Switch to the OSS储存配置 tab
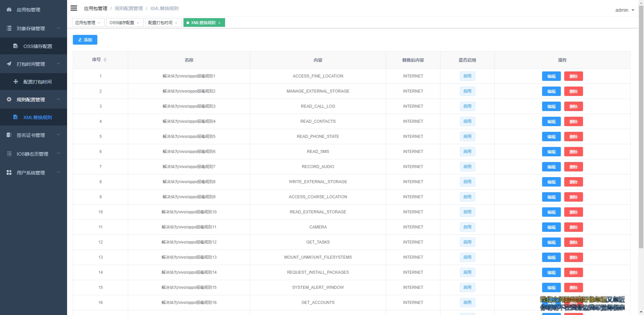Viewport: 644px width, 315px height. pyautogui.click(x=122, y=22)
